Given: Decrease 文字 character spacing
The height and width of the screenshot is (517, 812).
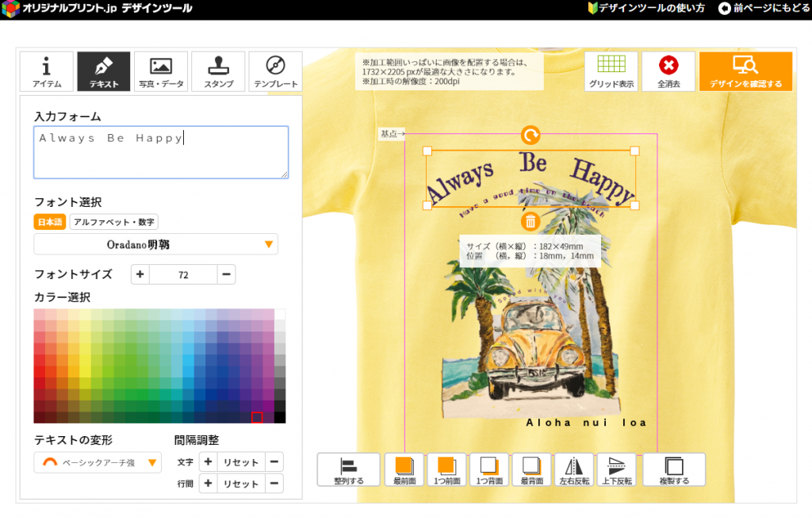Looking at the screenshot, I should pyautogui.click(x=274, y=461).
